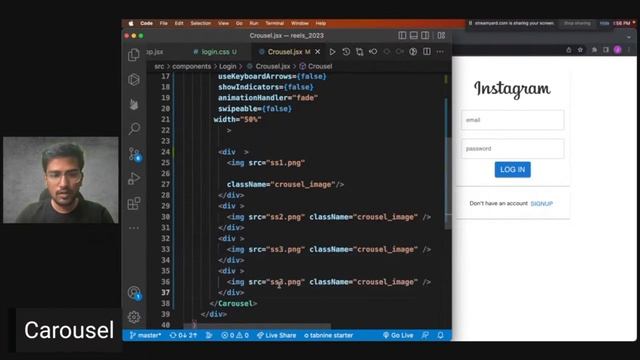Click the password field on Instagram login
The width and height of the screenshot is (640, 360).
pyautogui.click(x=513, y=149)
